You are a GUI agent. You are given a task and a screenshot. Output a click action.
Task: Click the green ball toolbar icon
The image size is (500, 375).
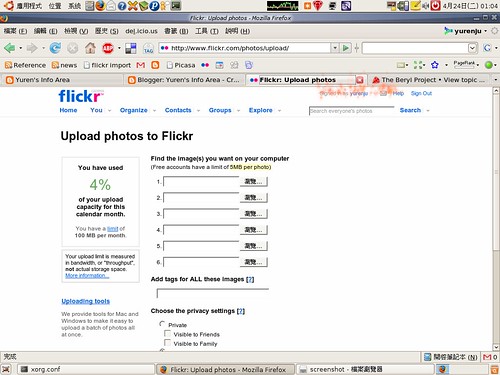click(489, 65)
